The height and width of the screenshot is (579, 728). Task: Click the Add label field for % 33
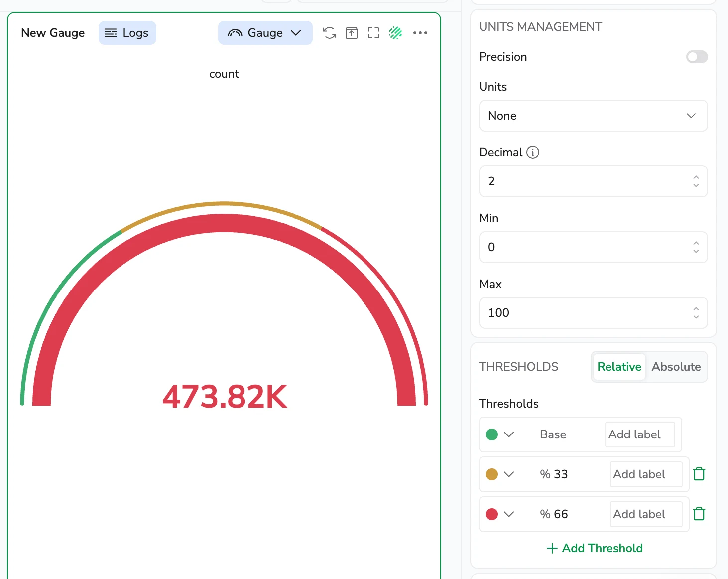(646, 474)
